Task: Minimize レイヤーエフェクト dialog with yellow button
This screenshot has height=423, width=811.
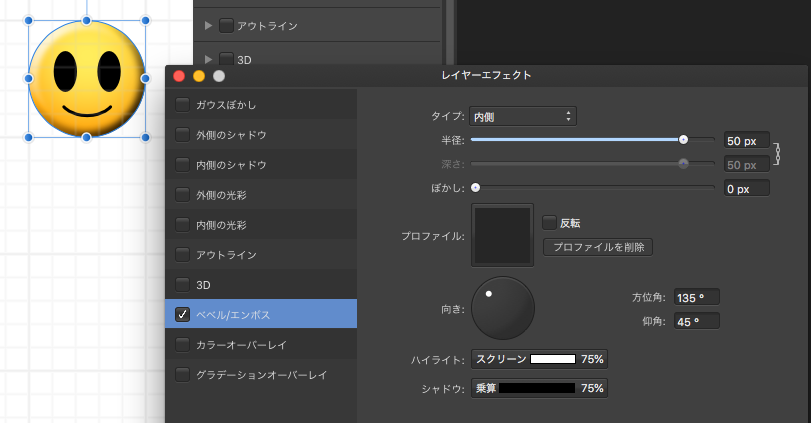Action: point(199,76)
